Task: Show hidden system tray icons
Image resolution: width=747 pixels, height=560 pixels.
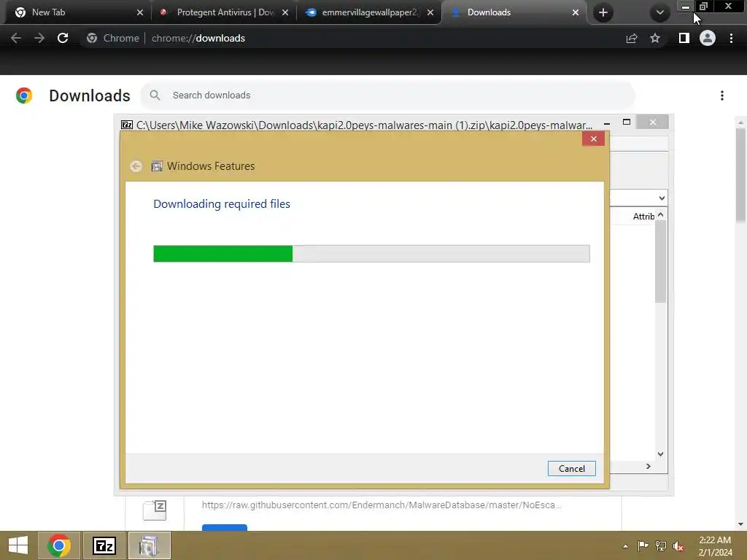Action: click(625, 546)
